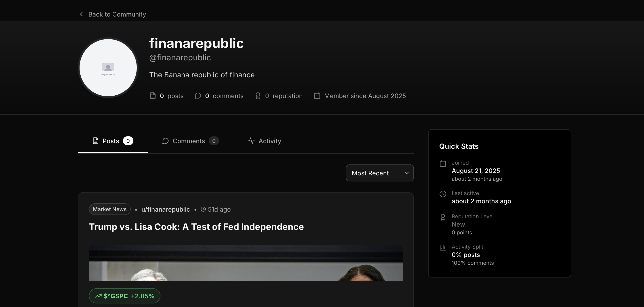
Task: Click the posts document icon in header
Action: click(x=152, y=96)
